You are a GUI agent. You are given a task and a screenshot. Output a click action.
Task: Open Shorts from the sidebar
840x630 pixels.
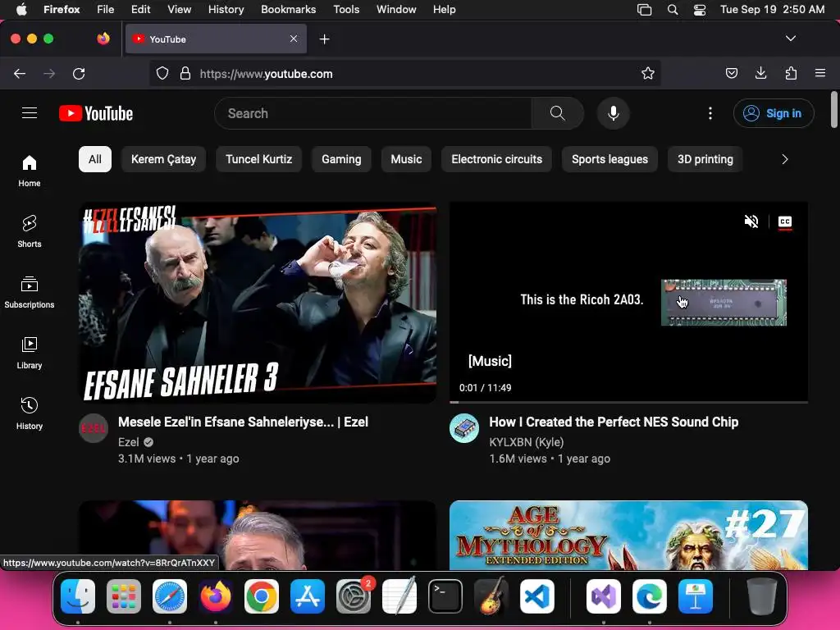[30, 232]
